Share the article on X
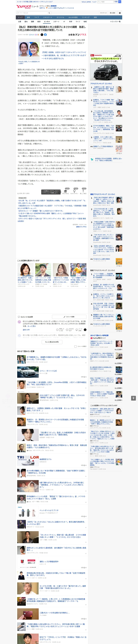Image resolution: width=138 pixels, height=644 pixels. (x=42, y=35)
